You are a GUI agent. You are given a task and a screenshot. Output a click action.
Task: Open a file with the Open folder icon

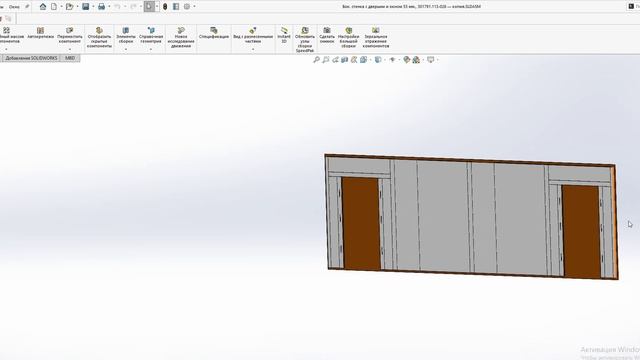coord(69,7)
